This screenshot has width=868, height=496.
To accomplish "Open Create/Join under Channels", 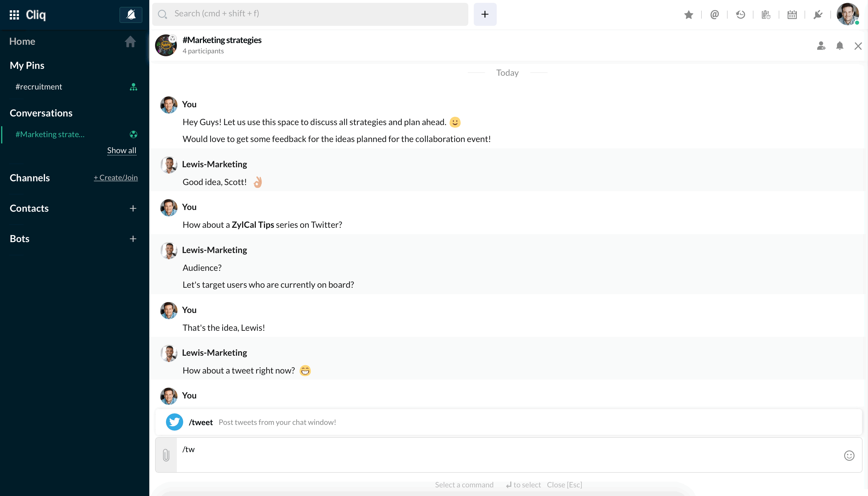I will (116, 177).
